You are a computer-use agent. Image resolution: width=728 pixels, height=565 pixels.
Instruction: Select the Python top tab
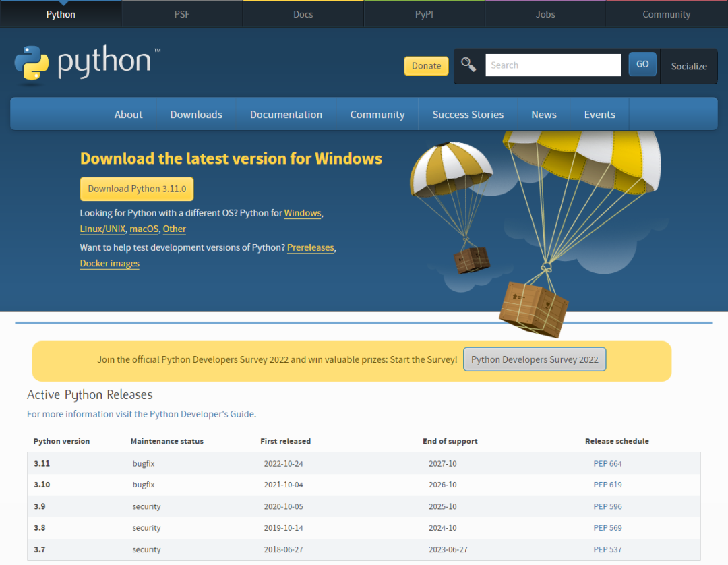click(61, 14)
